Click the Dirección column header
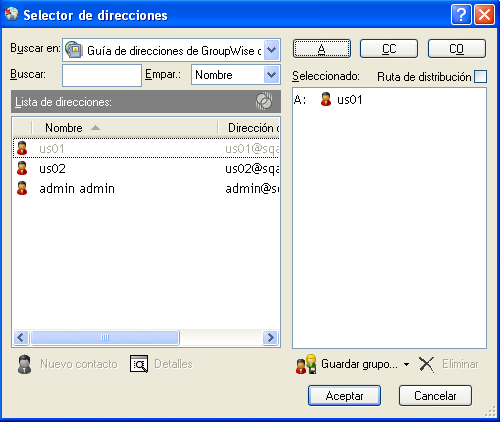The width and height of the screenshot is (500, 422). (249, 128)
